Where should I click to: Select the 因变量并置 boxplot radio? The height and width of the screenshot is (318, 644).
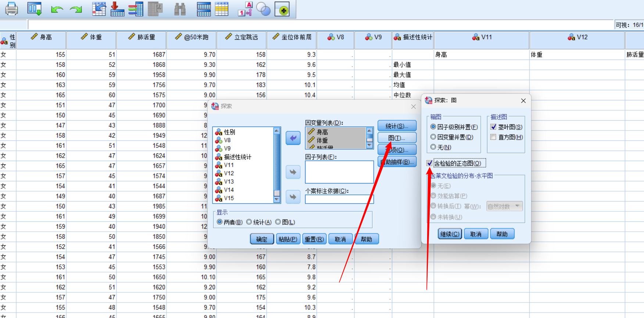[x=433, y=137]
